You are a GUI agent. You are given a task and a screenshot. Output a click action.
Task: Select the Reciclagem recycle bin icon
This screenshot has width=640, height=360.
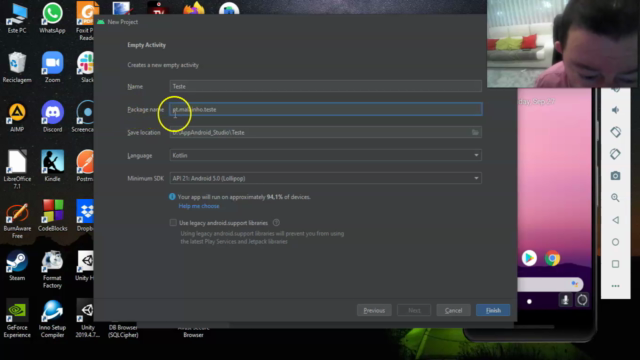17,67
